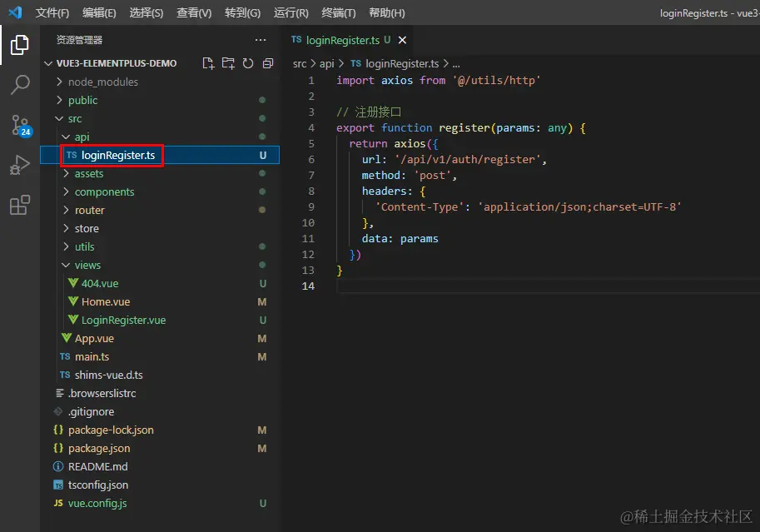The width and height of the screenshot is (760, 532).
Task: Open the Explorer view in activity bar
Action: [x=20, y=45]
